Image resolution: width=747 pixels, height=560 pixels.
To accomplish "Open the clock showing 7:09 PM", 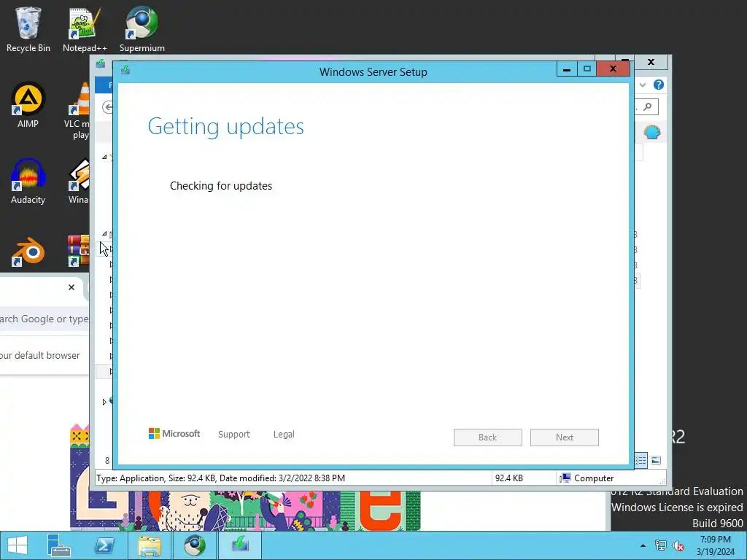I will (716, 545).
